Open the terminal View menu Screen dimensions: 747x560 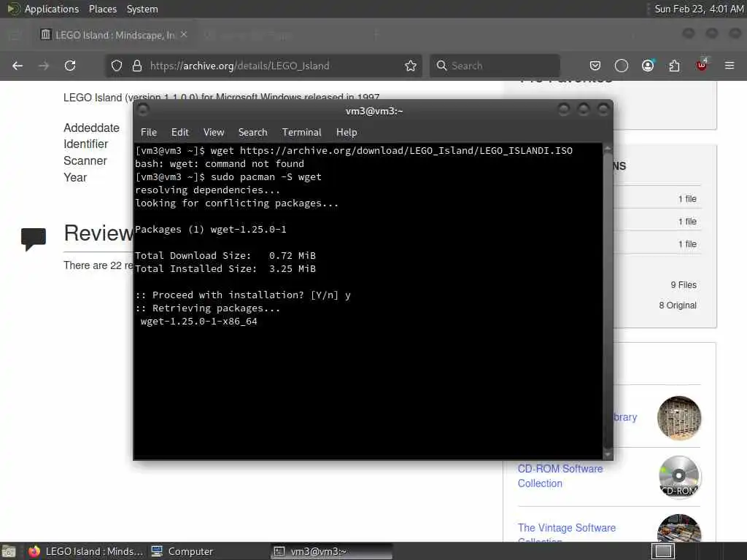coord(214,133)
